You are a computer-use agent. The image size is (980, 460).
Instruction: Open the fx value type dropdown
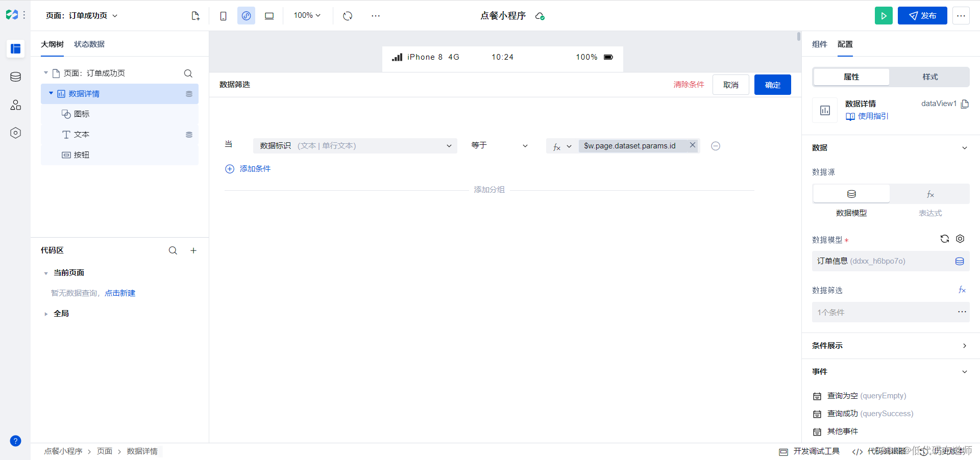[x=562, y=146]
